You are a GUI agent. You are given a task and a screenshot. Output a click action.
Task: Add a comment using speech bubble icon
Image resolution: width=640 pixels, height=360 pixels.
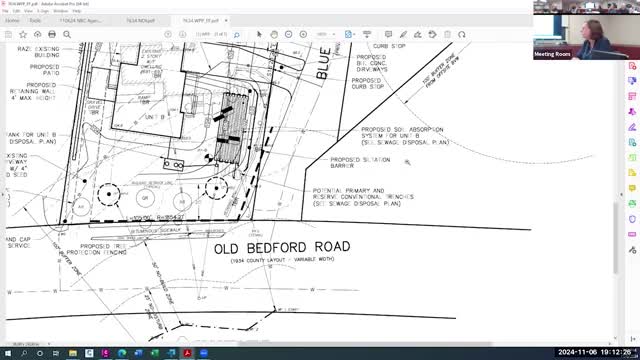point(388,35)
